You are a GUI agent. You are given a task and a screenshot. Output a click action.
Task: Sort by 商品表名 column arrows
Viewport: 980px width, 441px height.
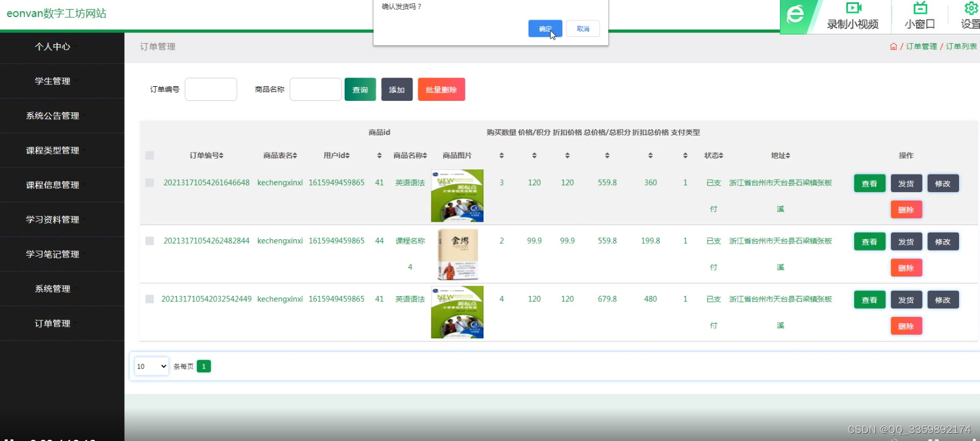pos(295,155)
